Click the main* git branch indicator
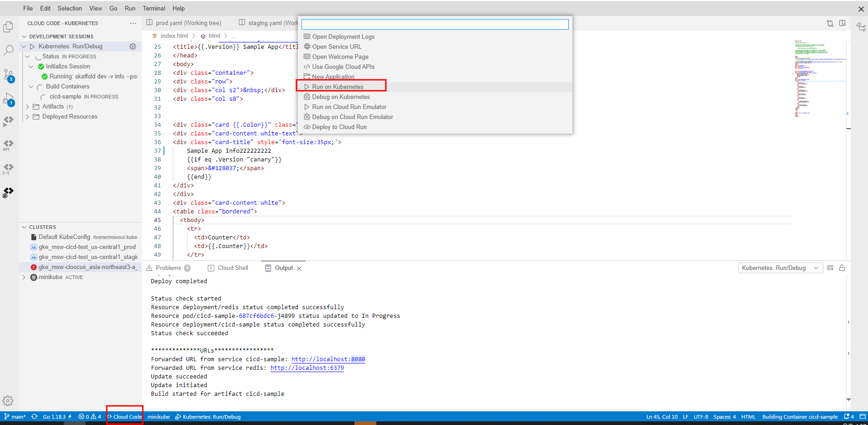 (15, 417)
